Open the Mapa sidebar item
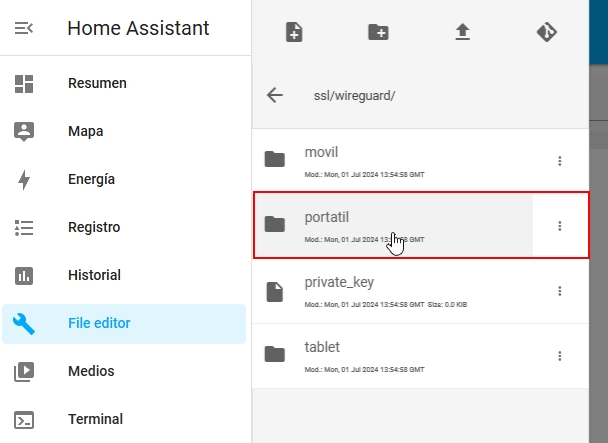Image resolution: width=608 pixels, height=443 pixels. click(86, 131)
